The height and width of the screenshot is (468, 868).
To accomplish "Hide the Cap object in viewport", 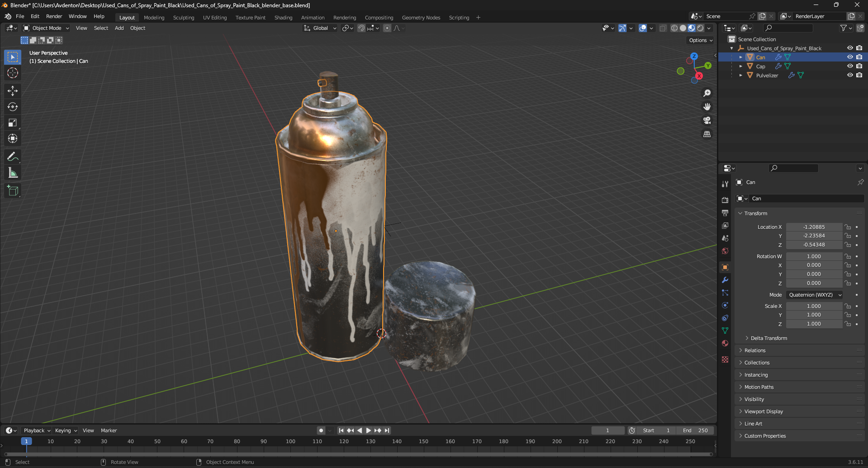I will pos(850,66).
